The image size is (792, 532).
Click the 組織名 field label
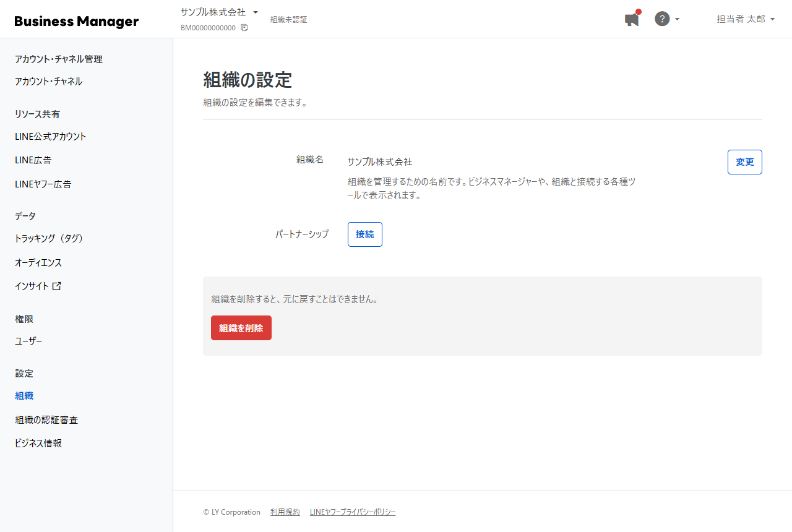[310, 160]
